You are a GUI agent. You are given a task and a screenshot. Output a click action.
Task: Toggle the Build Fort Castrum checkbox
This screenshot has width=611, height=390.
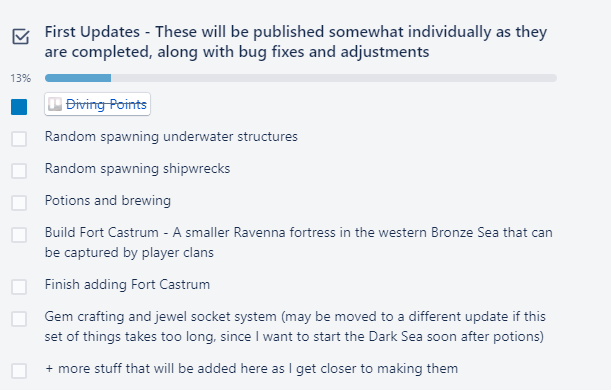tap(19, 235)
